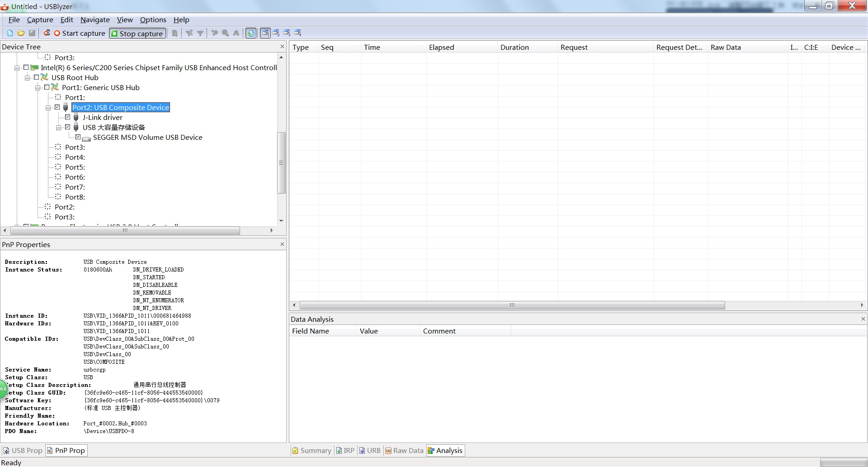Viewport: 868px width, 467px height.
Task: Switch to the URB tab
Action: 370,451
